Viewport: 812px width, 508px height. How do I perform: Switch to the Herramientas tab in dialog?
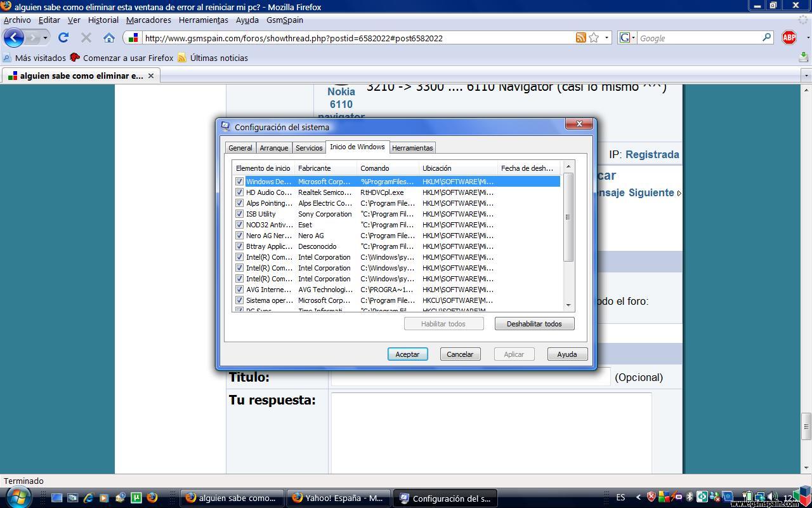pos(412,148)
